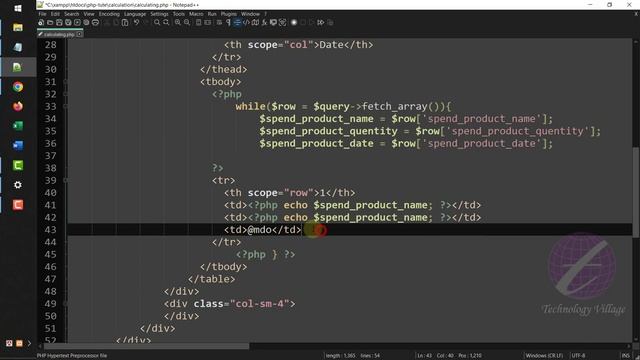
Task: Click the Folder as Workspace toolbar icon
Action: tap(273, 22)
